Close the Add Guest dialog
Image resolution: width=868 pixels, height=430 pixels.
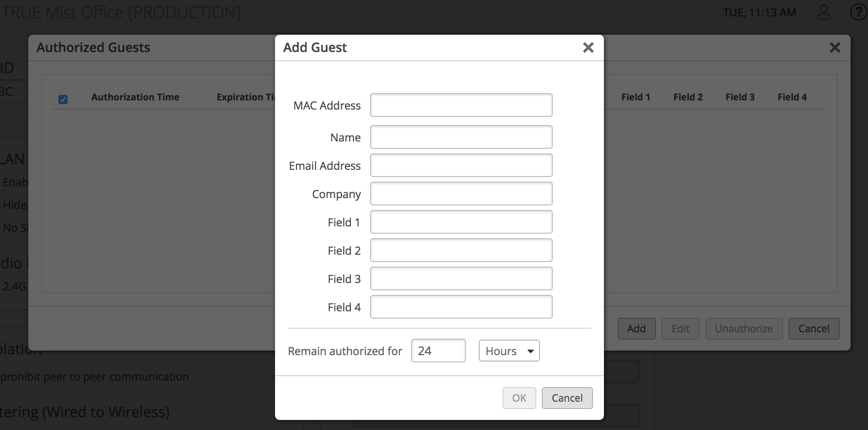coord(588,47)
